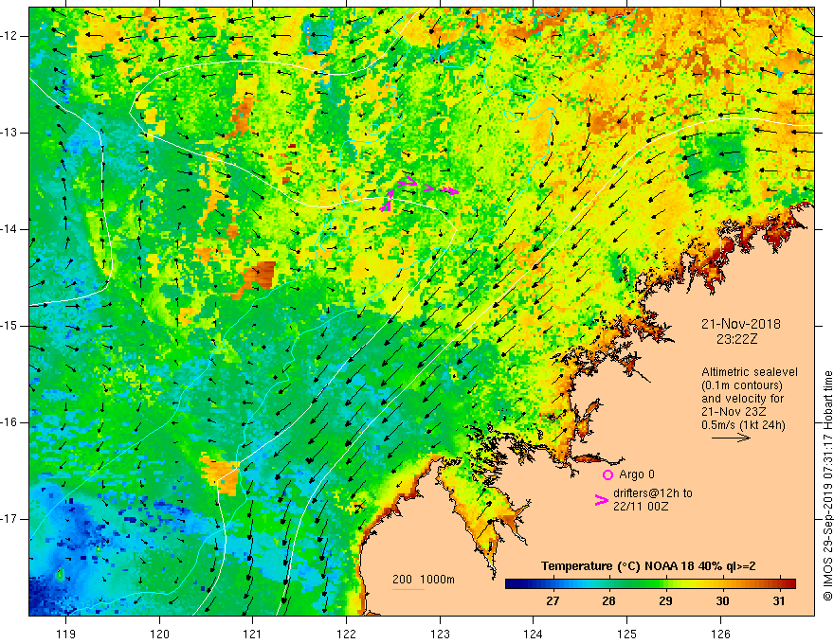Click the '(0.1m contours)' legend line
834x644 pixels.
click(x=742, y=385)
